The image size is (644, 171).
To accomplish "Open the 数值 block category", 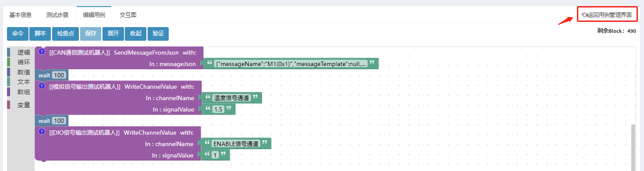I will [x=21, y=72].
